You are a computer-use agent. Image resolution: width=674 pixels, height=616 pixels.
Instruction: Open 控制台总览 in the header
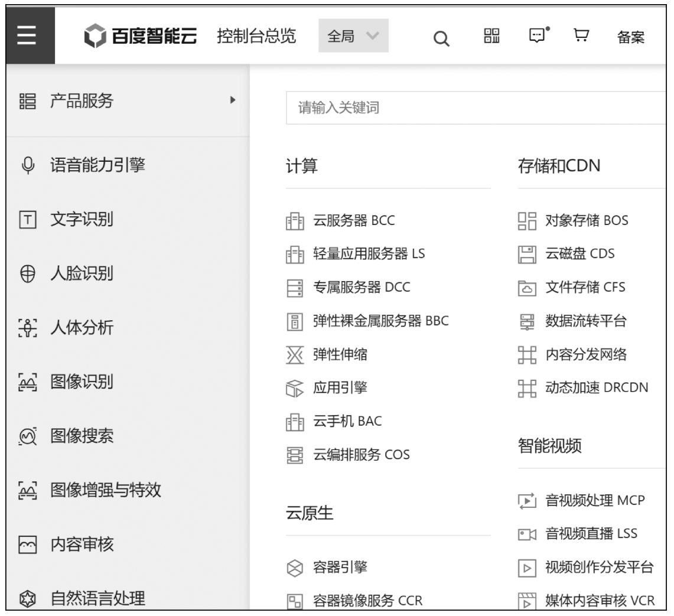[x=256, y=36]
